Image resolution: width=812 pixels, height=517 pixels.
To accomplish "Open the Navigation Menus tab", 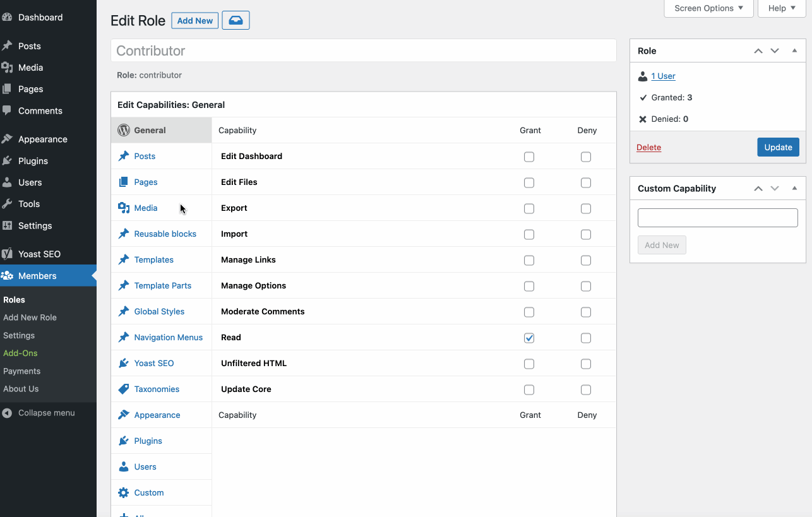I will click(162, 337).
